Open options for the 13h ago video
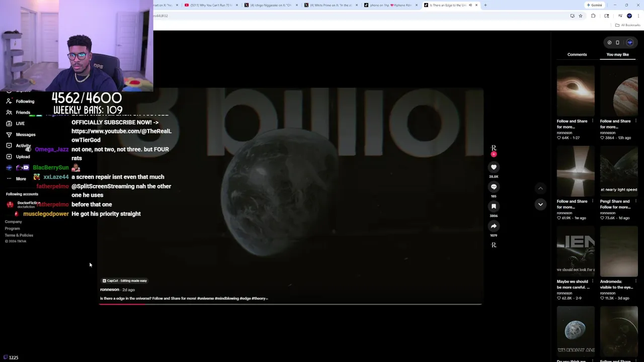This screenshot has height=362, width=644. [x=635, y=121]
